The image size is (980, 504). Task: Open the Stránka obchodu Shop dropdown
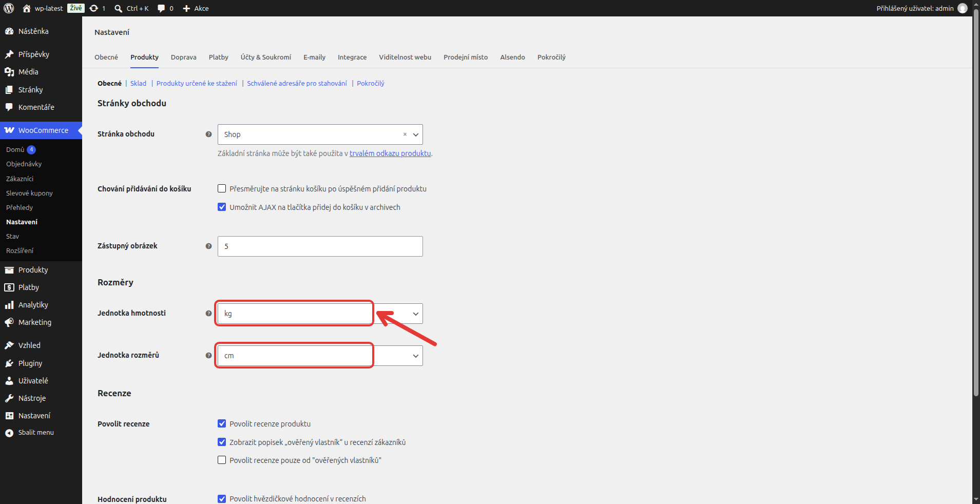pos(320,134)
